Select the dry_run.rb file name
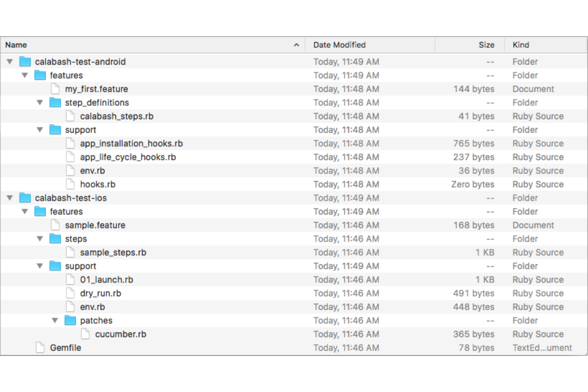588x392 pixels. pyautogui.click(x=101, y=293)
